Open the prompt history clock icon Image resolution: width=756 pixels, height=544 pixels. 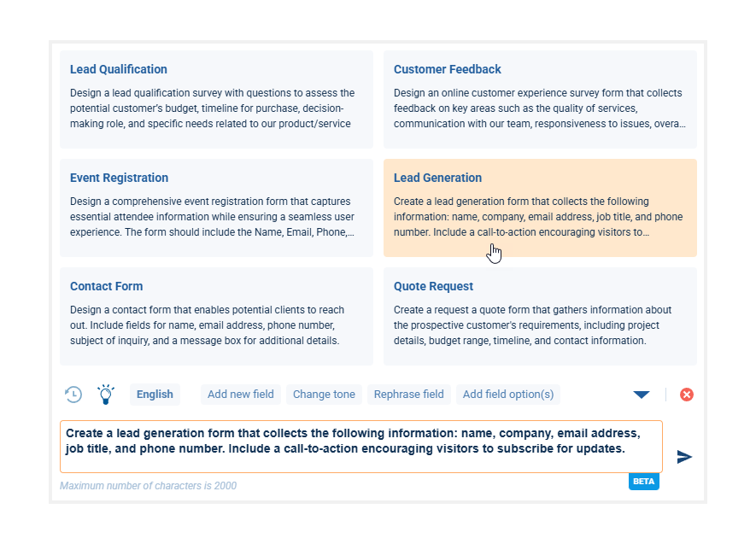(x=73, y=395)
